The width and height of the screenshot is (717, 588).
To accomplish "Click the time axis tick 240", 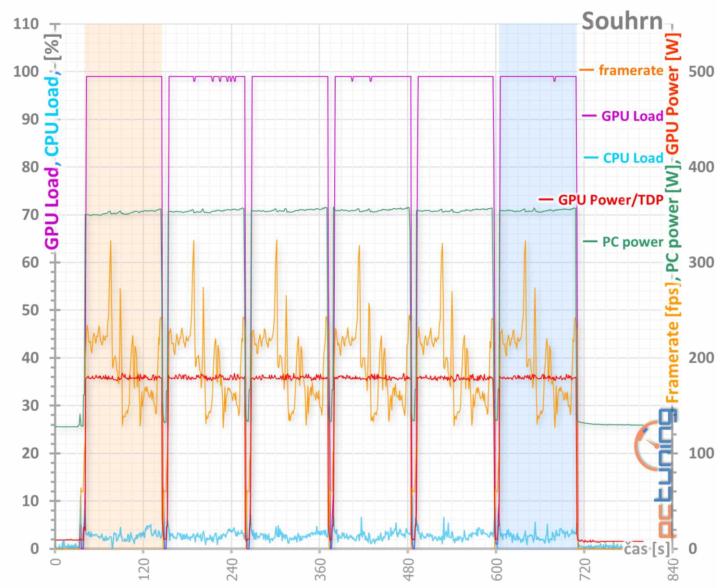I will coord(232,569).
